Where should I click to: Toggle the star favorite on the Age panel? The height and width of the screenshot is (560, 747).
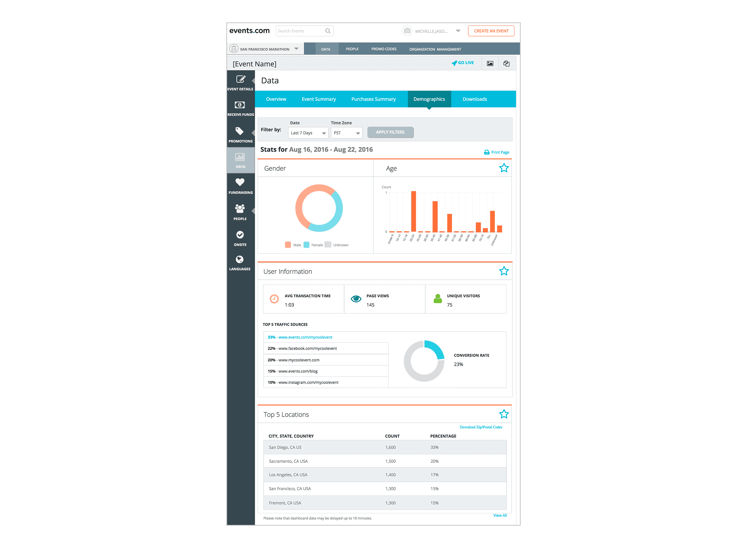pos(504,168)
